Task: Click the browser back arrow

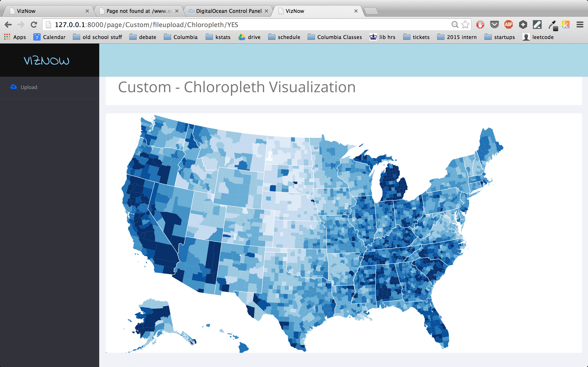Action: coord(8,25)
